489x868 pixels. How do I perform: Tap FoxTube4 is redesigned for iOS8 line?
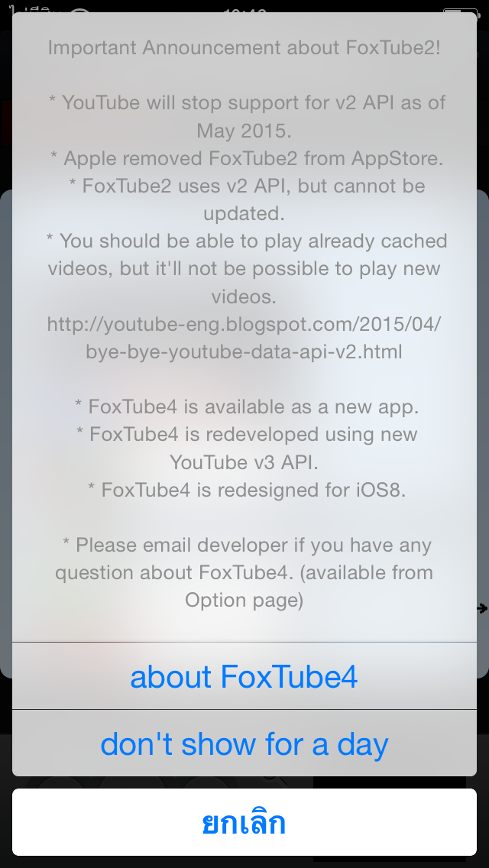tap(247, 490)
